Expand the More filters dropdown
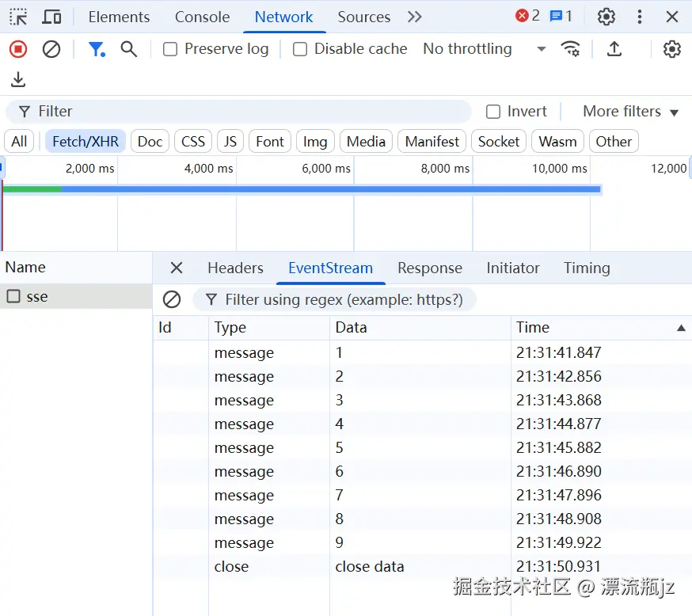692x616 pixels. click(x=631, y=111)
